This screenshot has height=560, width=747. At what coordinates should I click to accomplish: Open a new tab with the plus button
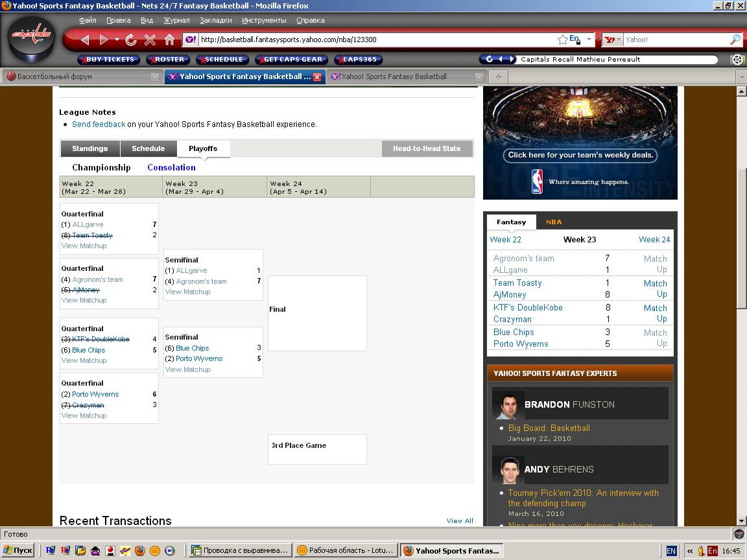click(x=498, y=76)
